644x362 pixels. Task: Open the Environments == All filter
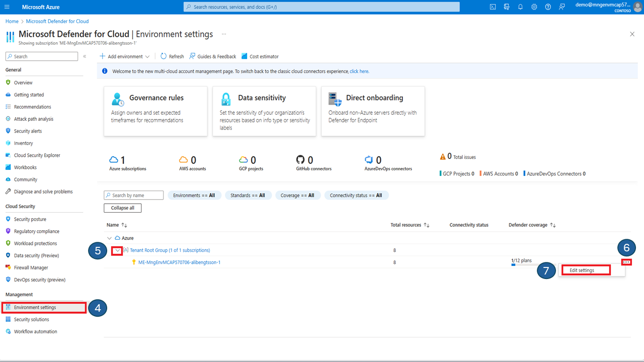click(x=194, y=195)
